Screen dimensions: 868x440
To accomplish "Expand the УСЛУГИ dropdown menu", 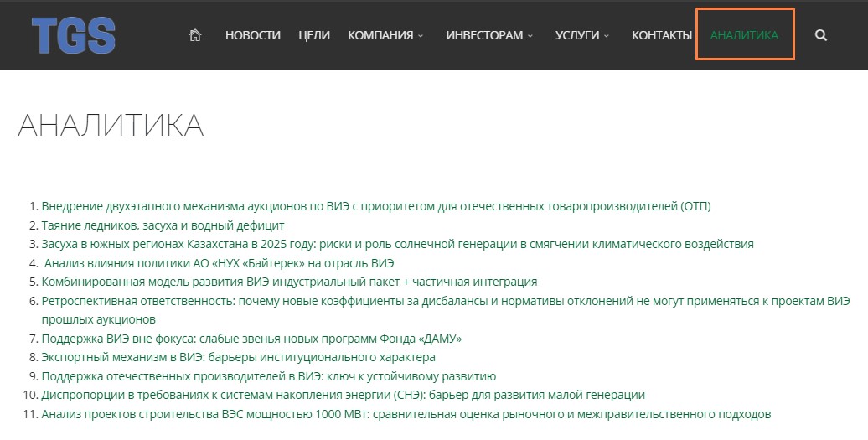I will tap(581, 35).
